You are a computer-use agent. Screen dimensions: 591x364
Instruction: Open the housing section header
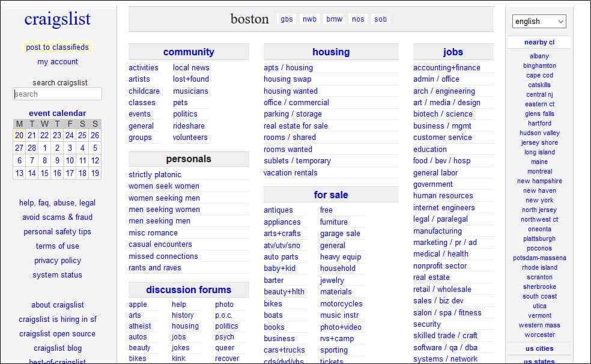[x=331, y=52]
